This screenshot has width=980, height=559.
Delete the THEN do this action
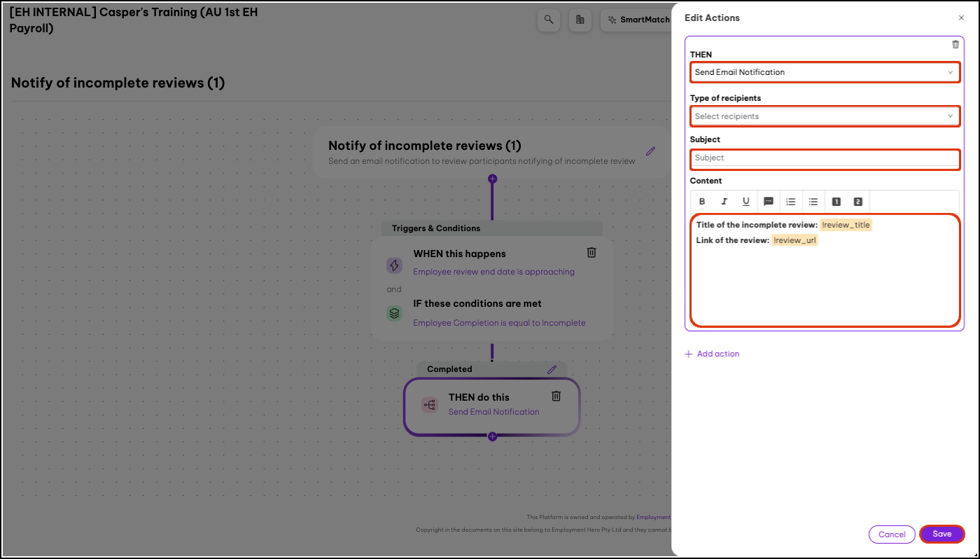(x=556, y=396)
